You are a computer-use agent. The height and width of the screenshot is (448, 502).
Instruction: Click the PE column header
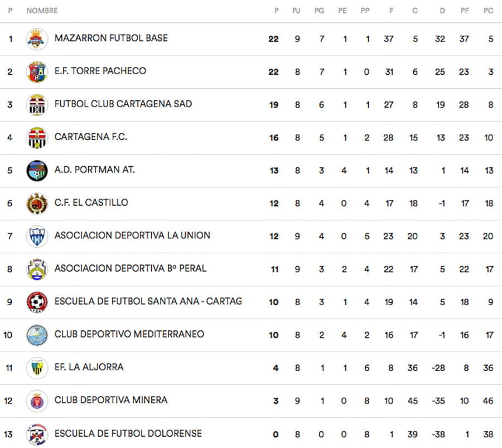[x=342, y=11]
